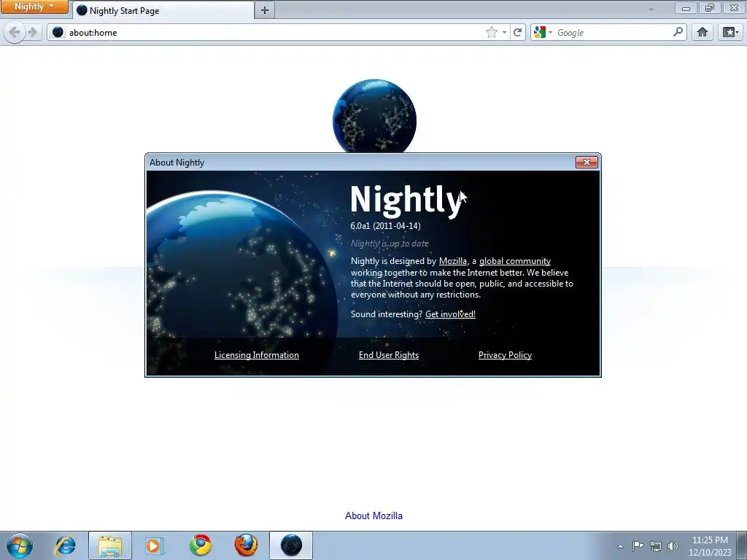Open the orange Nightly application menu
This screenshot has height=560, width=747.
[34, 7]
